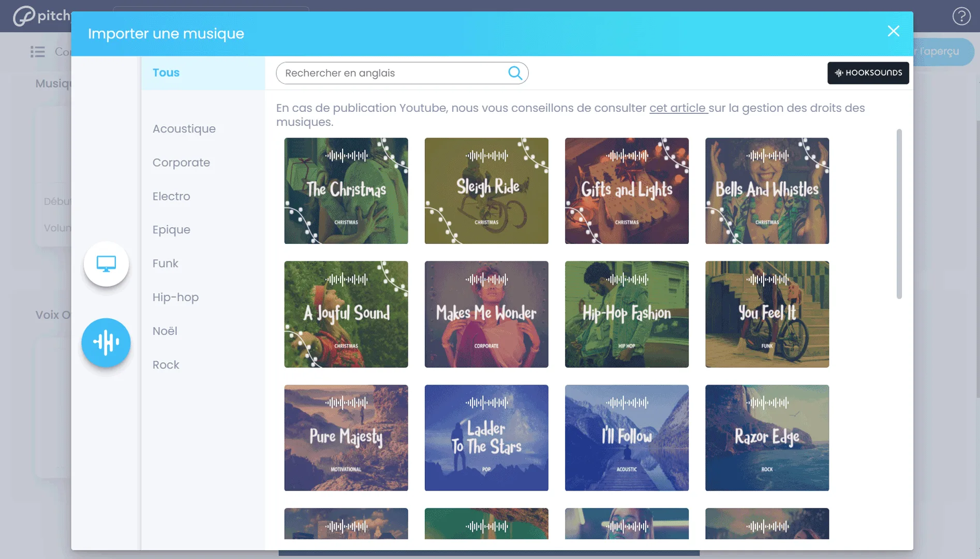Filter by Electro genre
This screenshot has width=980, height=559.
click(x=171, y=196)
